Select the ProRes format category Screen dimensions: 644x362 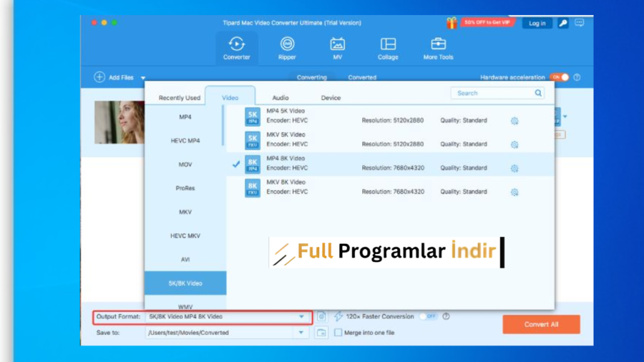(x=186, y=189)
